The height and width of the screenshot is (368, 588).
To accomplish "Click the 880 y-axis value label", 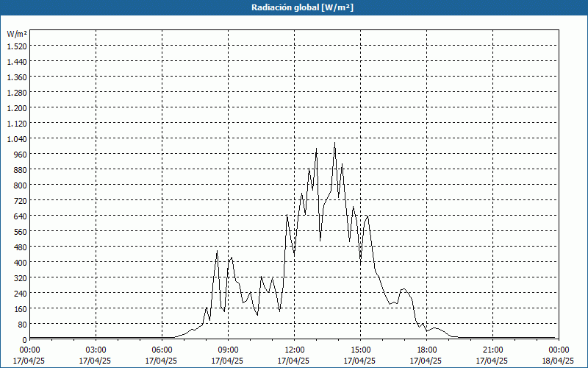I will [21, 170].
